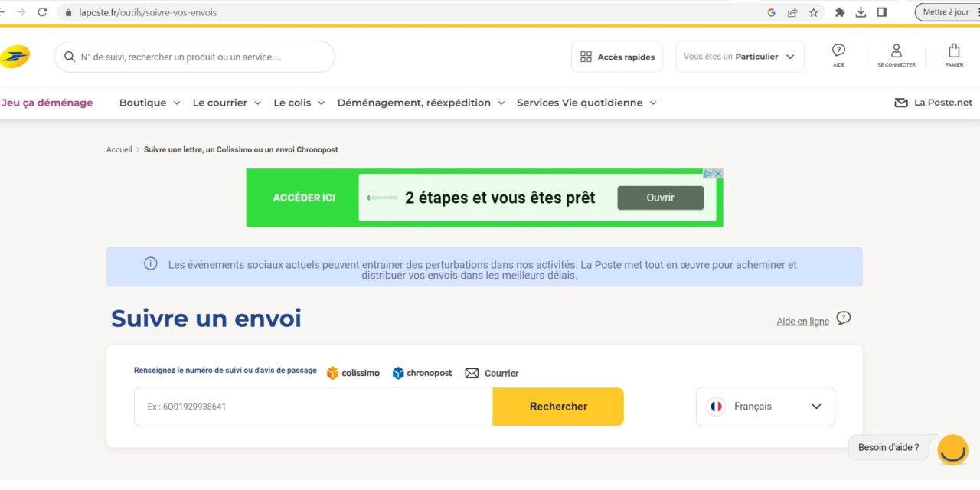Toggle browser side panel icon
The width and height of the screenshot is (980, 490).
click(x=882, y=12)
